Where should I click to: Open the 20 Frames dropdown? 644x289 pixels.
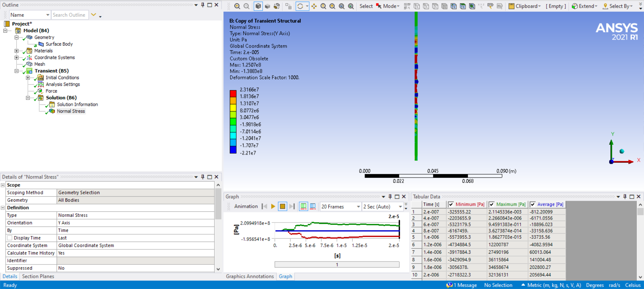358,206
